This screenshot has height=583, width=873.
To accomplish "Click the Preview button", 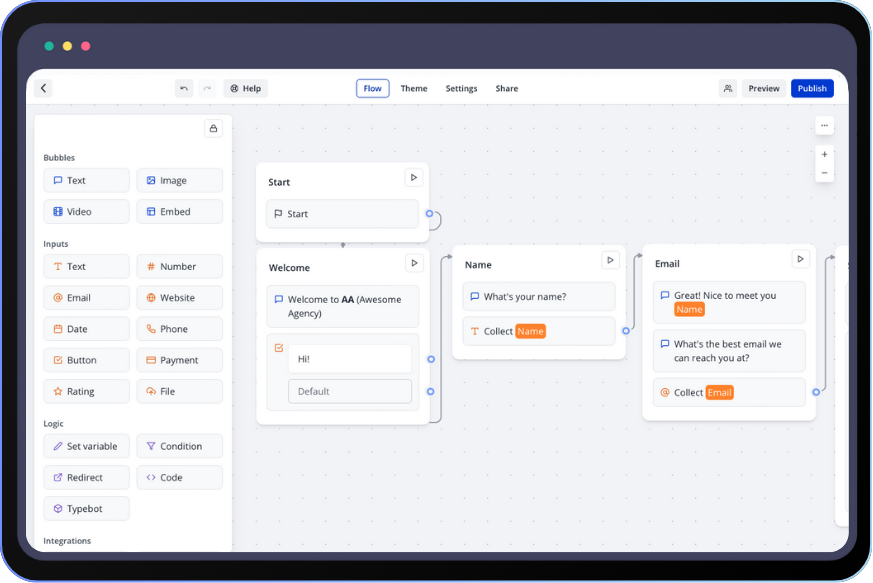I will click(x=764, y=88).
